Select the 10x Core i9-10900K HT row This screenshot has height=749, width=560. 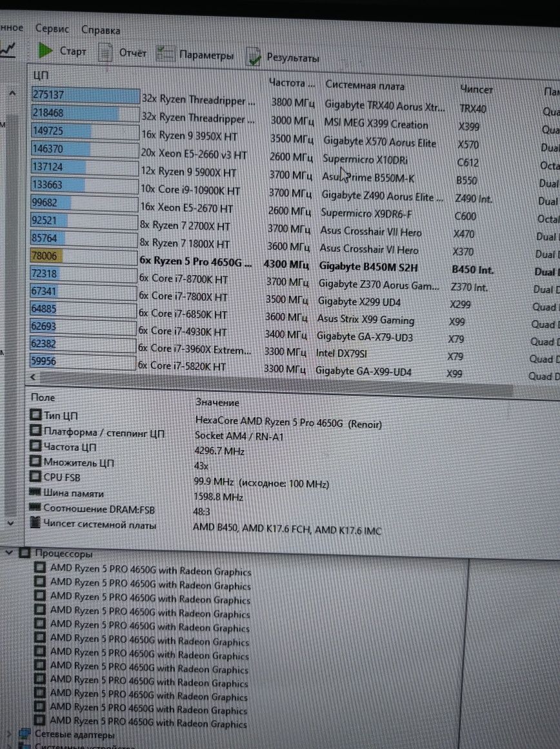point(190,190)
